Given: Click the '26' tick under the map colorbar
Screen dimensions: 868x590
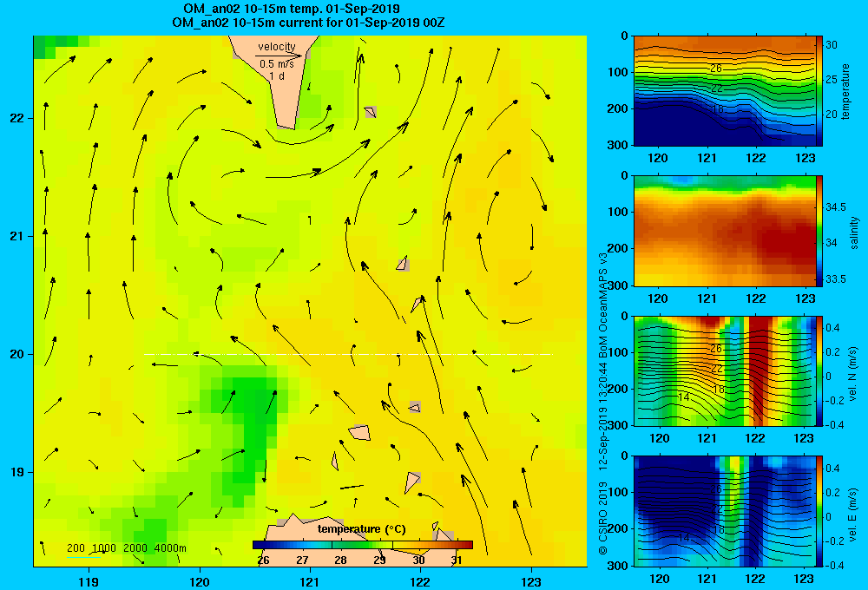Looking at the screenshot, I should click(x=264, y=560).
